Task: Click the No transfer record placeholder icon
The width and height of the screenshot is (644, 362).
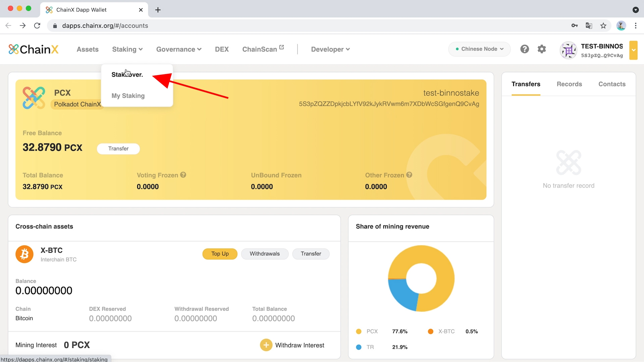Action: coord(569,163)
